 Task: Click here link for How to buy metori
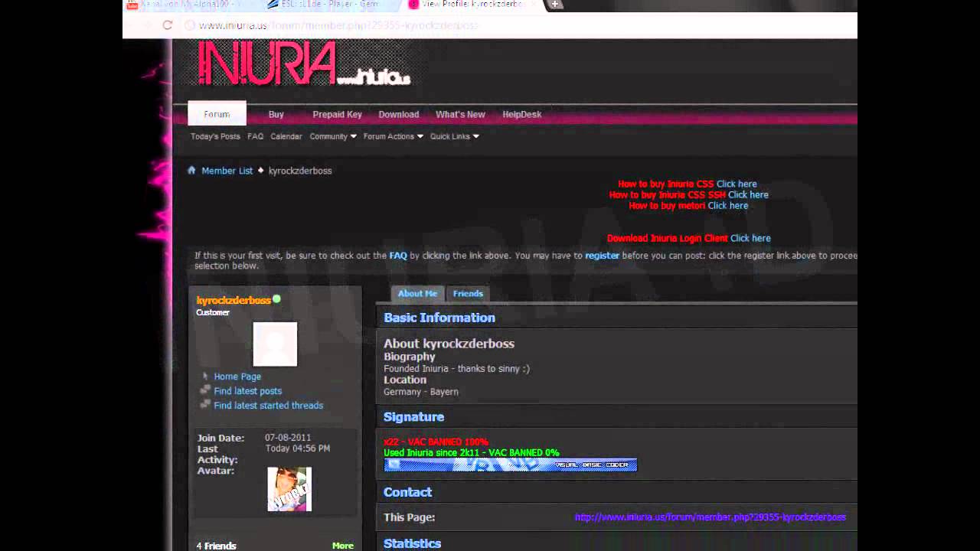coord(728,205)
